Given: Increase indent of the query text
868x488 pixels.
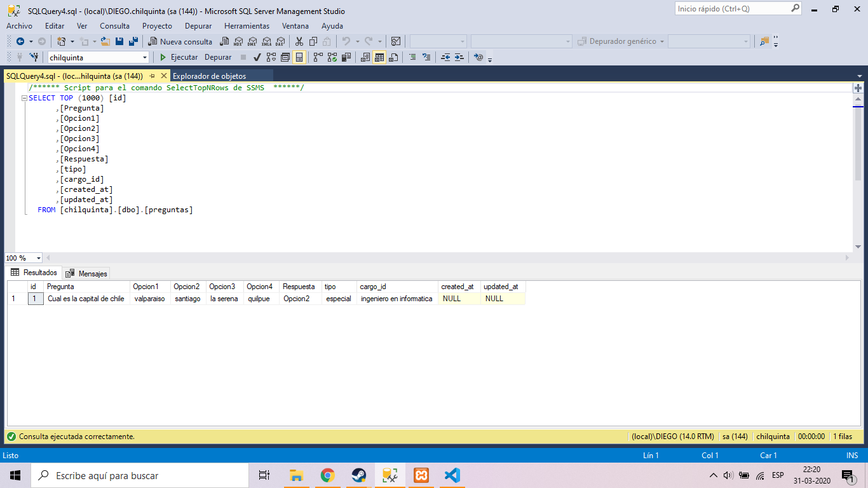Looking at the screenshot, I should (x=459, y=57).
